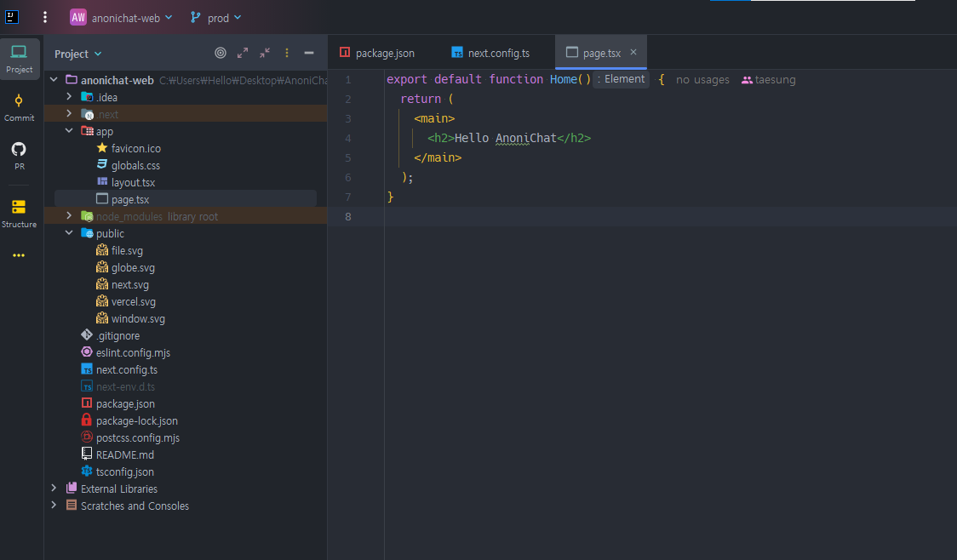Open the main menu kebab icon

point(44,17)
